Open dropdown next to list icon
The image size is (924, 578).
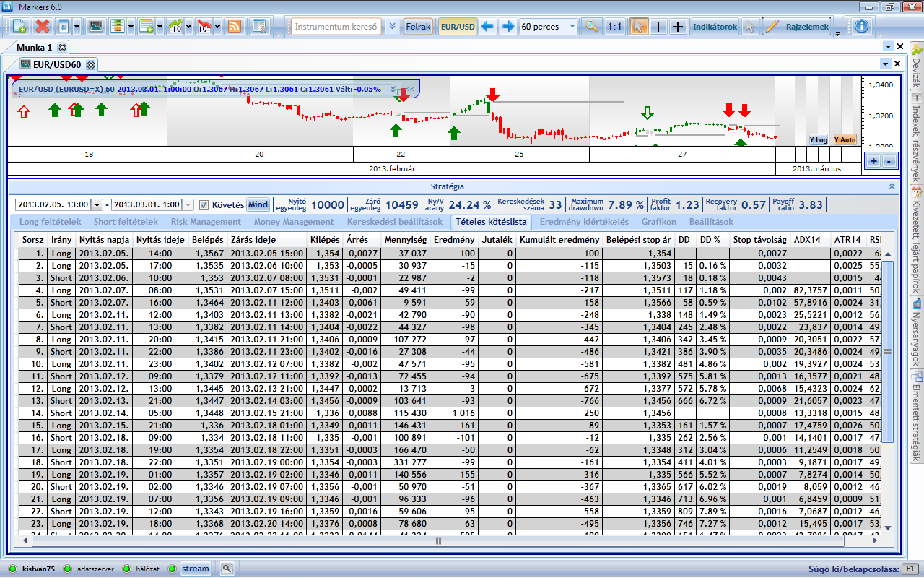(x=131, y=27)
